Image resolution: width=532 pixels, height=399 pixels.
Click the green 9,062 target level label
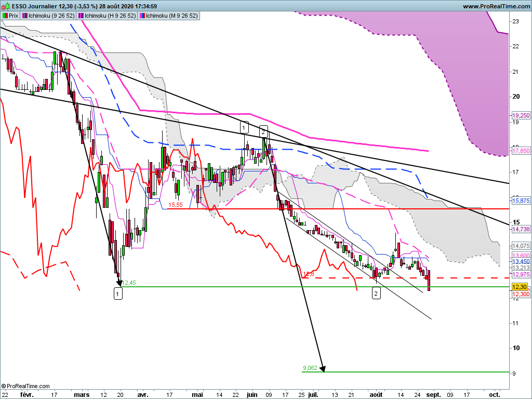310,368
